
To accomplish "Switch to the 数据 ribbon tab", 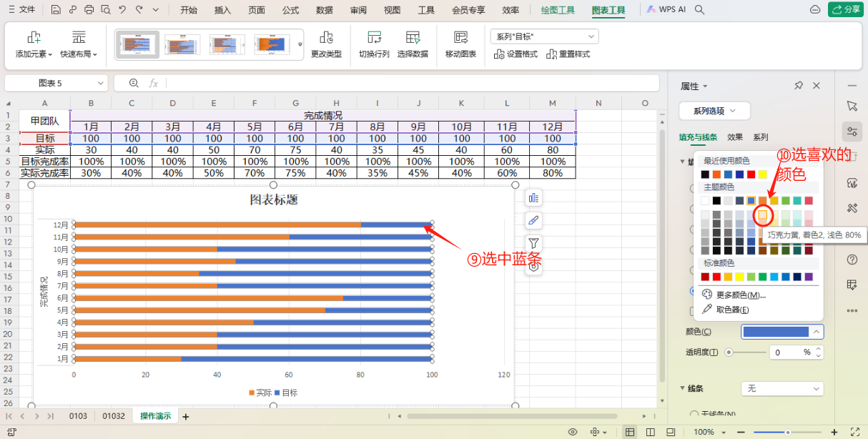I will (324, 10).
